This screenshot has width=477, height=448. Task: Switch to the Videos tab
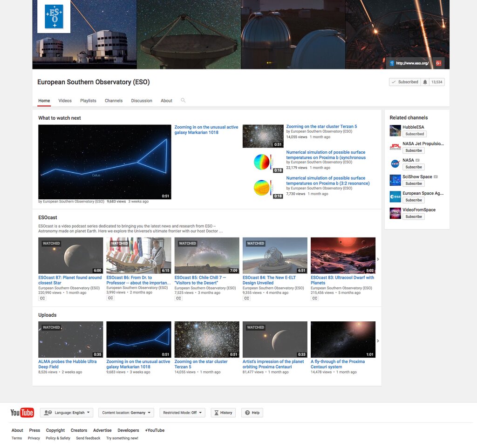(65, 101)
